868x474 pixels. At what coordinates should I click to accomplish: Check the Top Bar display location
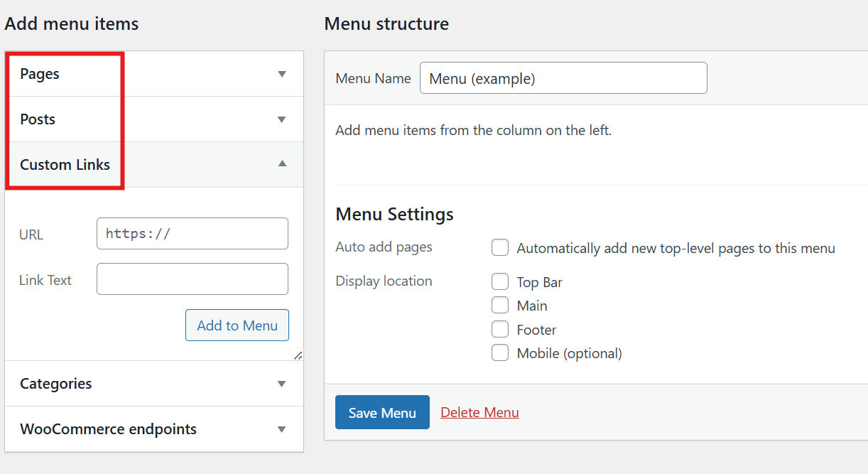(x=500, y=281)
